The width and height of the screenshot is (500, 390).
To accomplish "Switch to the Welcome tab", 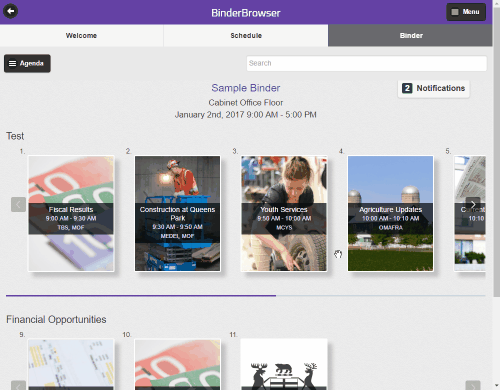I will tap(81, 35).
